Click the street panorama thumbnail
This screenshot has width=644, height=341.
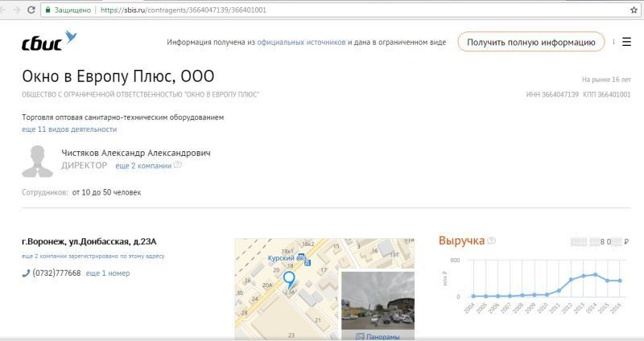[x=378, y=301]
